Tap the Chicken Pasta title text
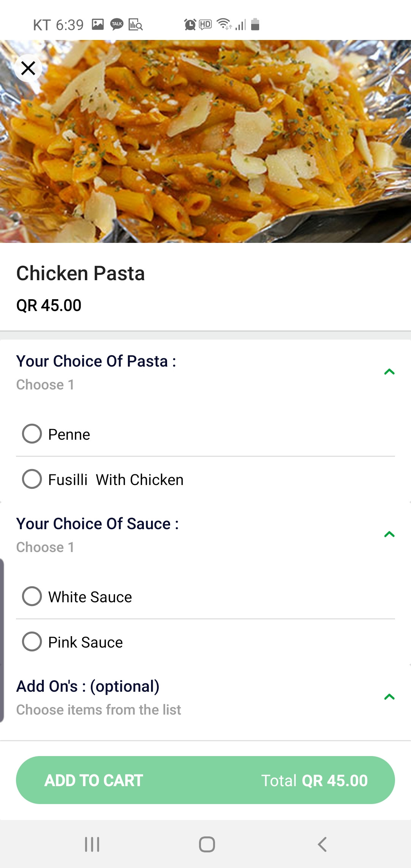Screen dimensions: 411x868 pyautogui.click(x=80, y=273)
